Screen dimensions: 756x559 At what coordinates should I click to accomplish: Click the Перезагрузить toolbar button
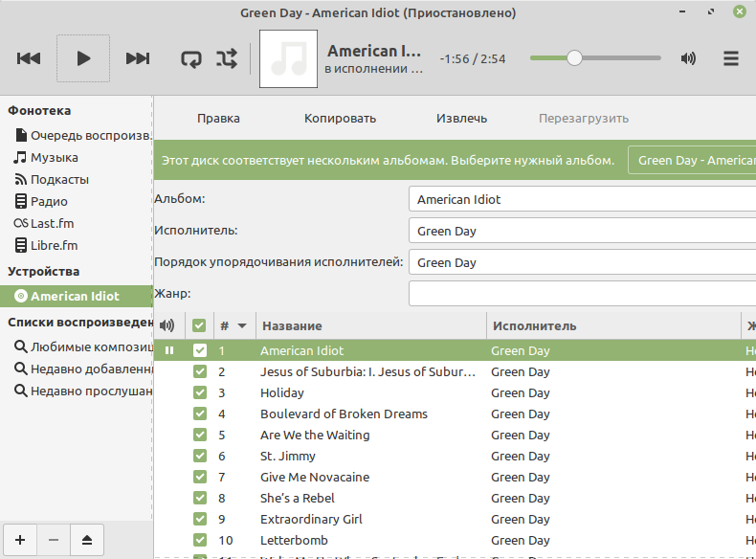tap(584, 118)
